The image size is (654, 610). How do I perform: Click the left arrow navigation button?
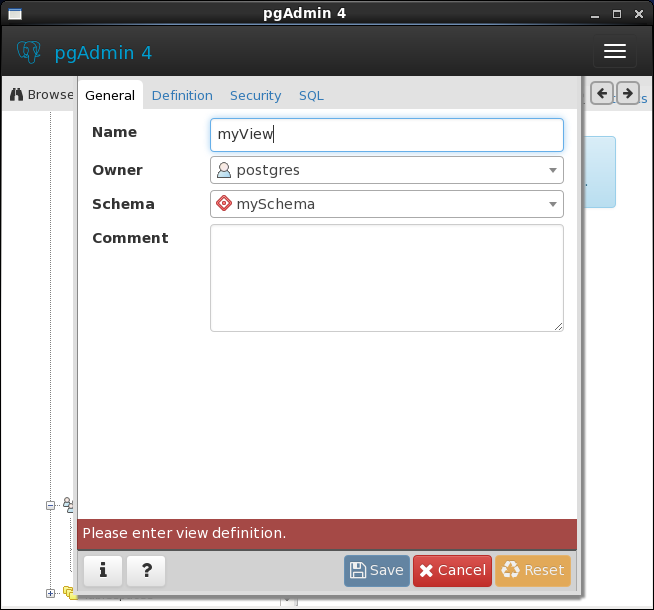pos(601,93)
